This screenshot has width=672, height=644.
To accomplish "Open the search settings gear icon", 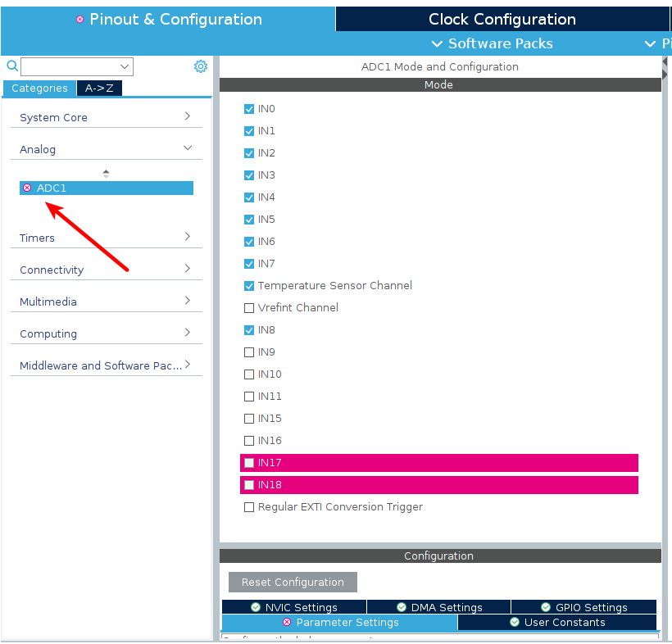I will click(x=201, y=66).
